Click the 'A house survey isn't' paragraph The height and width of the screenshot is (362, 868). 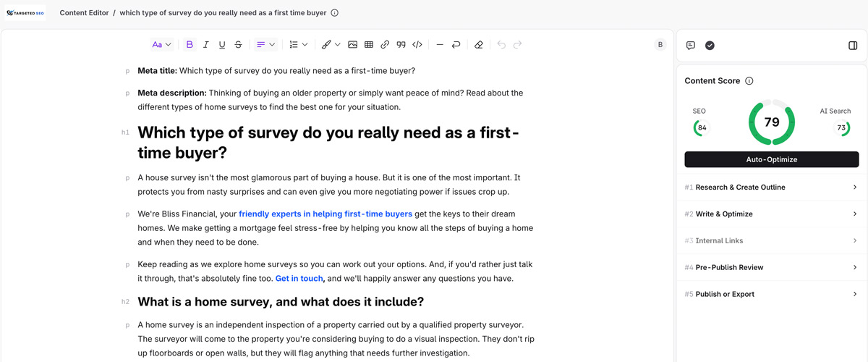coord(329,185)
